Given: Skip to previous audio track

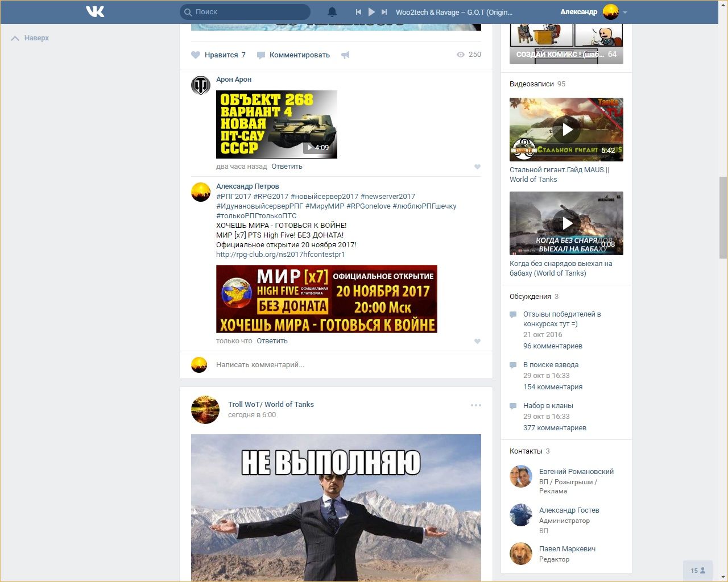Looking at the screenshot, I should pos(358,12).
